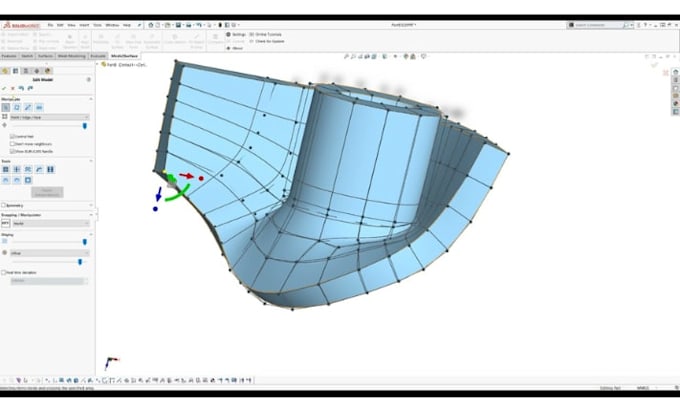The width and height of the screenshot is (680, 411).
Task: Open the DimXpert manager tab icon
Action: 37,71
